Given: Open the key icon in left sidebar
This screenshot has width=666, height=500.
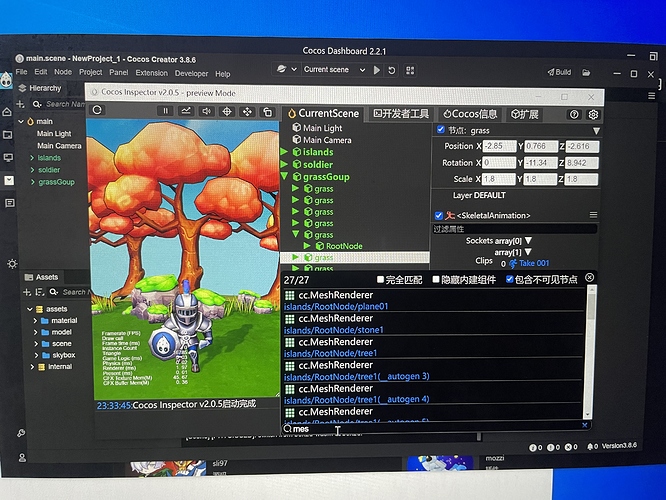Looking at the screenshot, I should pyautogui.click(x=21, y=433).
